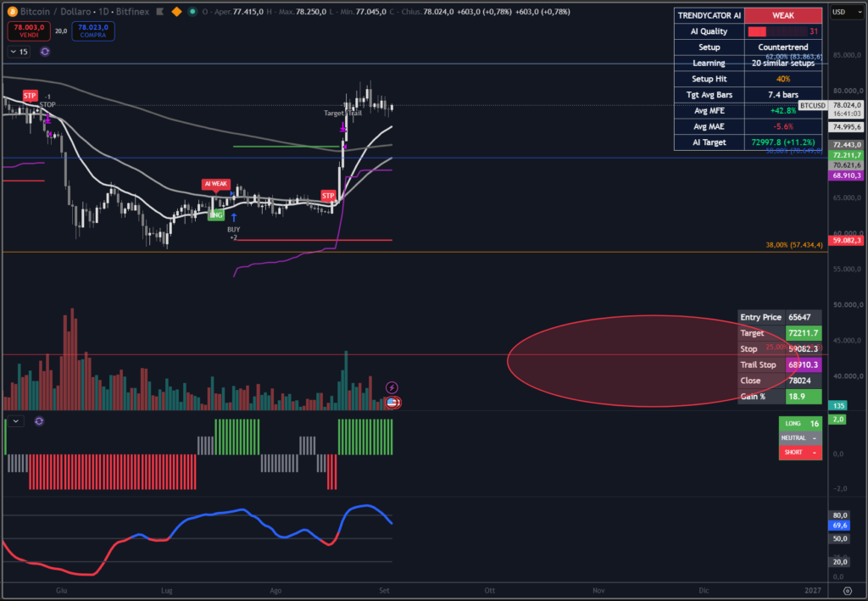Open chart settings gear at bottom right
The image size is (868, 601).
pyautogui.click(x=847, y=591)
